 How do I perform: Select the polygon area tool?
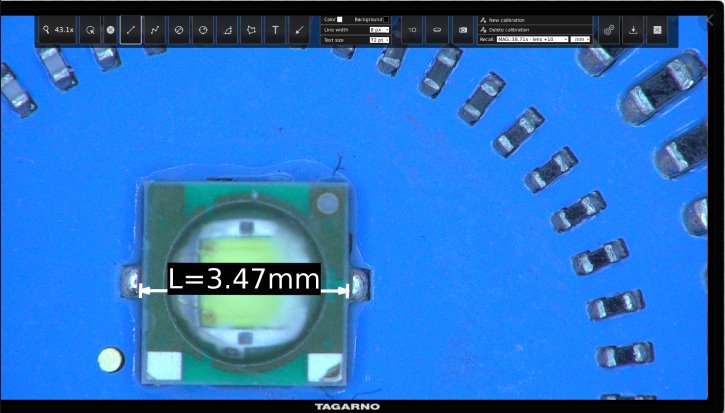(251, 31)
